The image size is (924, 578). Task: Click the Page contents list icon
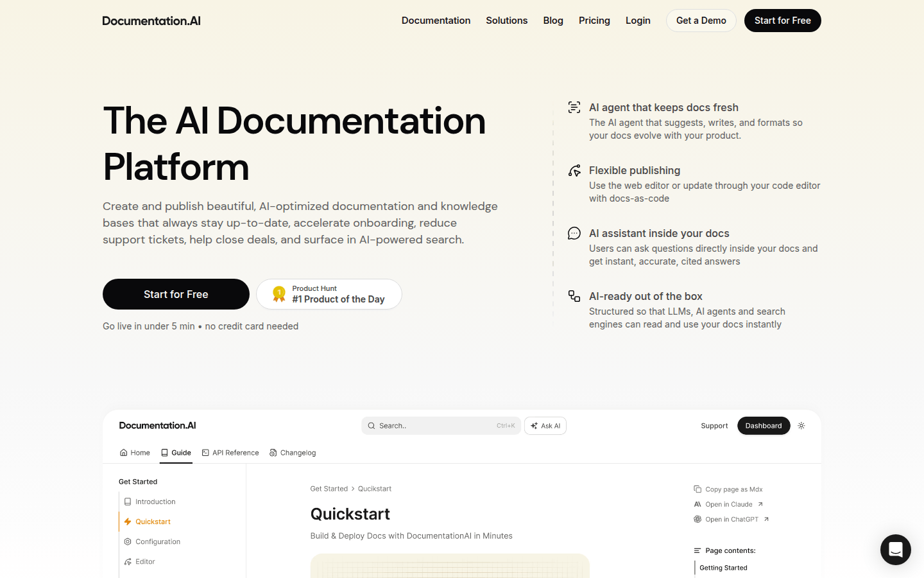point(697,550)
